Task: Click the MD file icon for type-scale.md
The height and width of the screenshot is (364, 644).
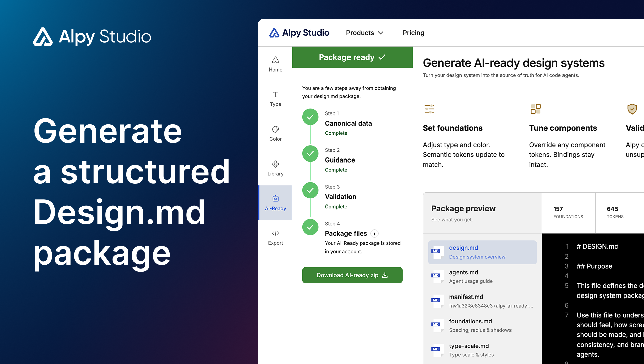Action: [438, 350]
